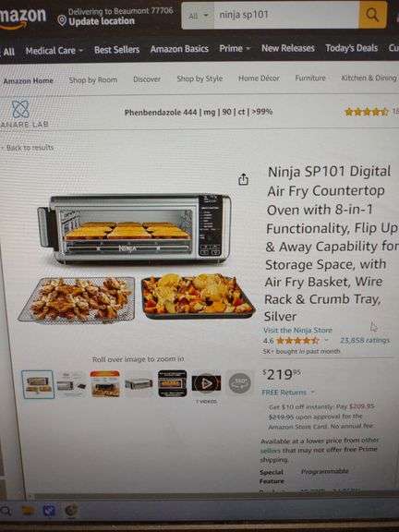Expand the FREE Returns chevron

[x=313, y=393]
